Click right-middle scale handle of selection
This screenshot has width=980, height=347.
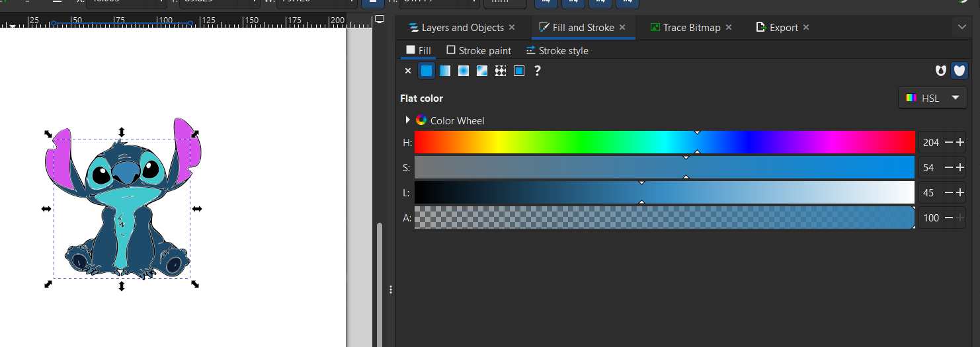click(197, 209)
